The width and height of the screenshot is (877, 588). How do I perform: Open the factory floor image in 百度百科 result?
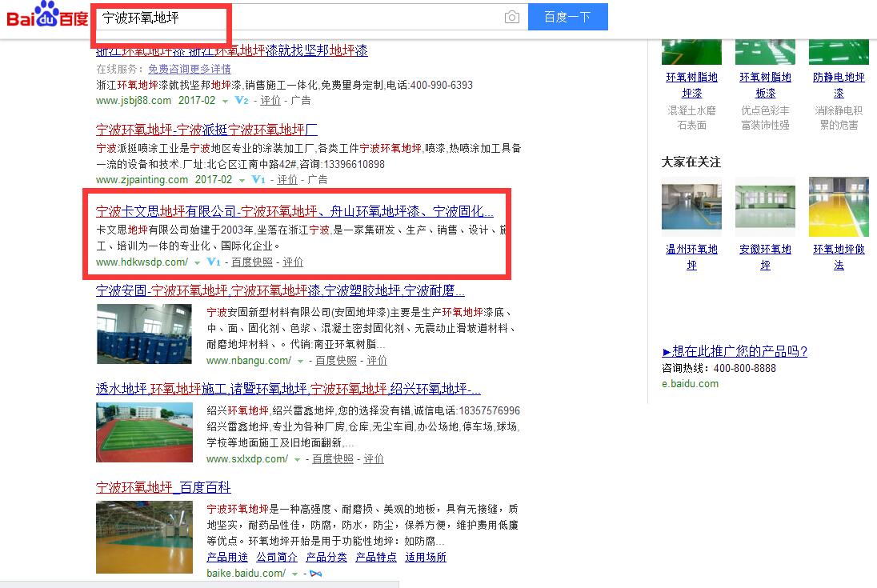144,537
